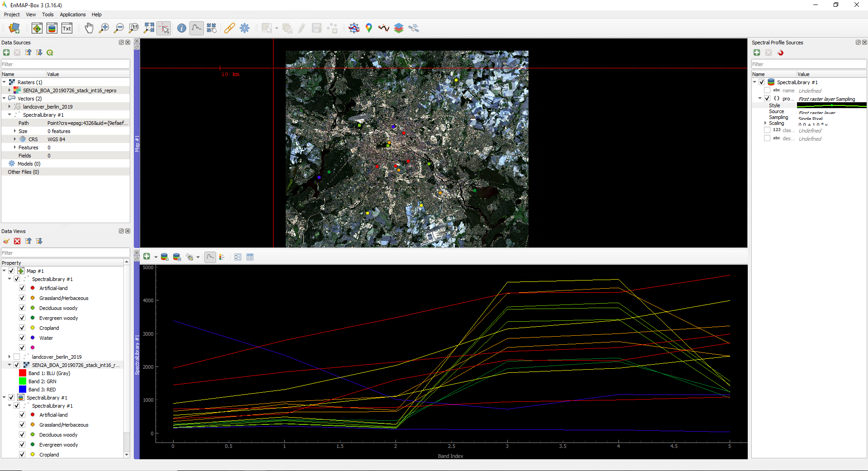
Task: Open the Applications menu
Action: point(72,14)
